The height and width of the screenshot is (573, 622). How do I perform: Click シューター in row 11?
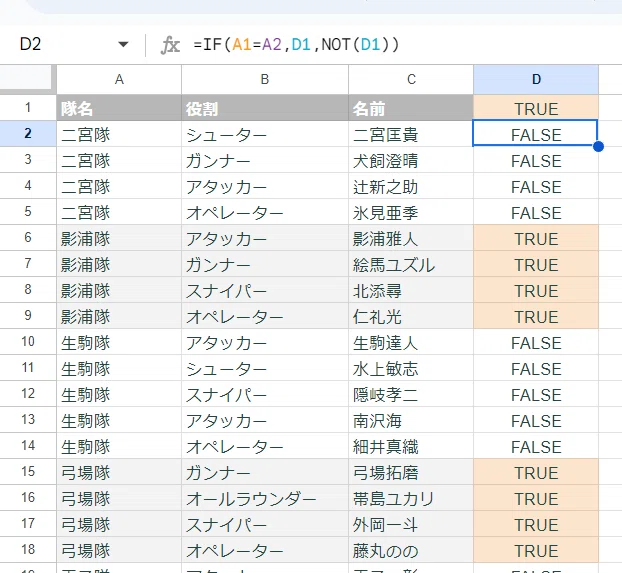coord(265,368)
